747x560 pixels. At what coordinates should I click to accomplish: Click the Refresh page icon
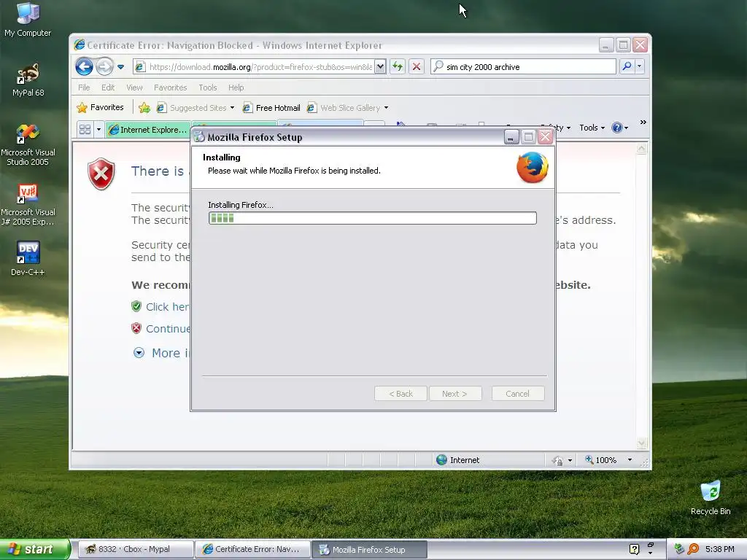click(398, 66)
